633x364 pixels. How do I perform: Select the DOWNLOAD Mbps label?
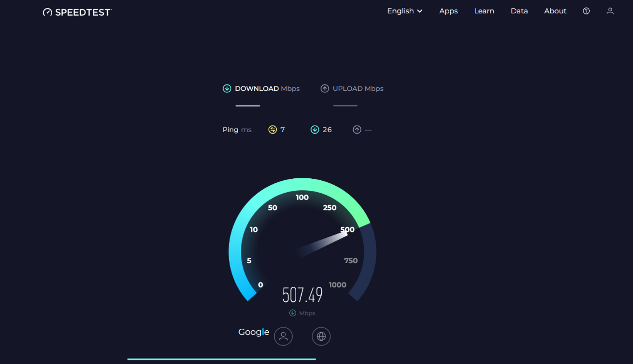coord(267,88)
